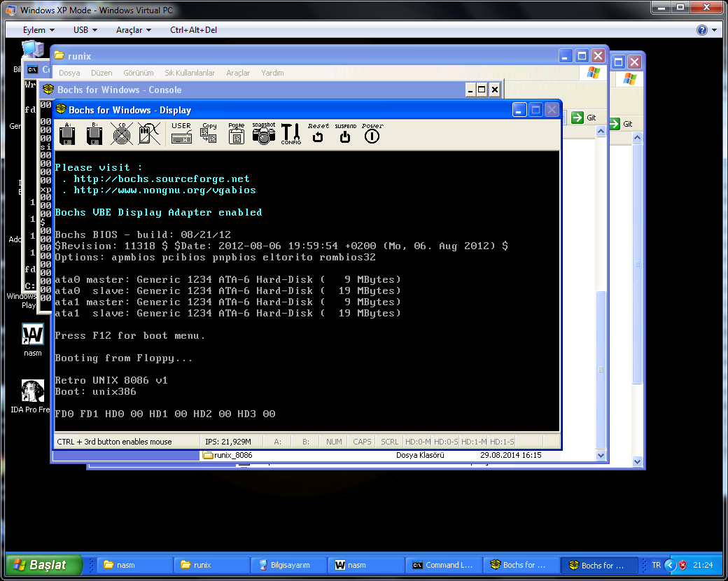The width and height of the screenshot is (728, 581).
Task: Switch to nasm folder taskbar button
Action: click(134, 565)
